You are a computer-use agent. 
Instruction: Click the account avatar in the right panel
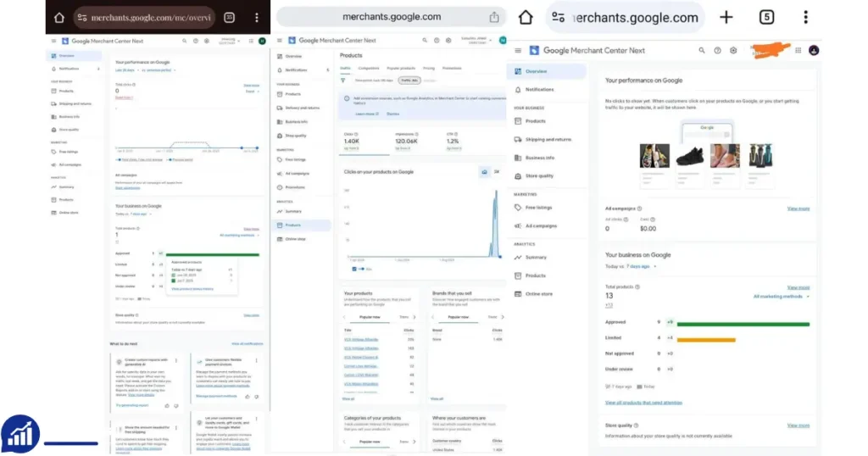point(814,50)
